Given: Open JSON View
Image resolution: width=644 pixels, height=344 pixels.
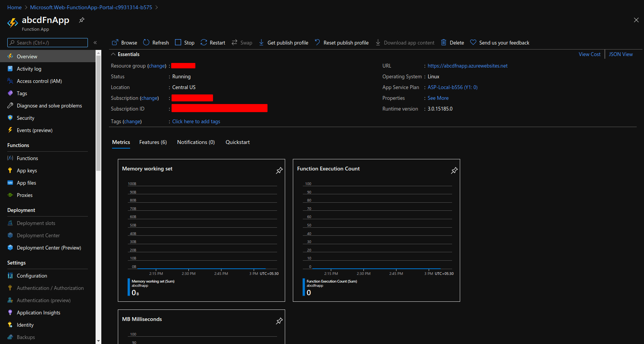Looking at the screenshot, I should [x=621, y=54].
